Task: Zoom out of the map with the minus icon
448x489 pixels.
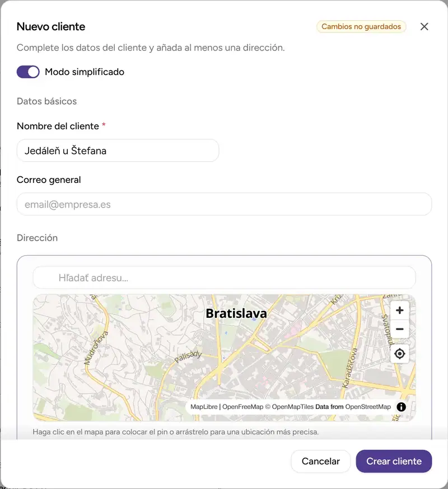Action: point(399,329)
